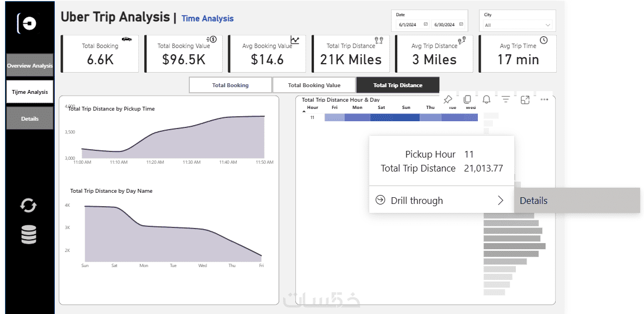Image resolution: width=644 pixels, height=314 pixels.
Task: Pin the Hour & Day visual
Action: coord(448,99)
